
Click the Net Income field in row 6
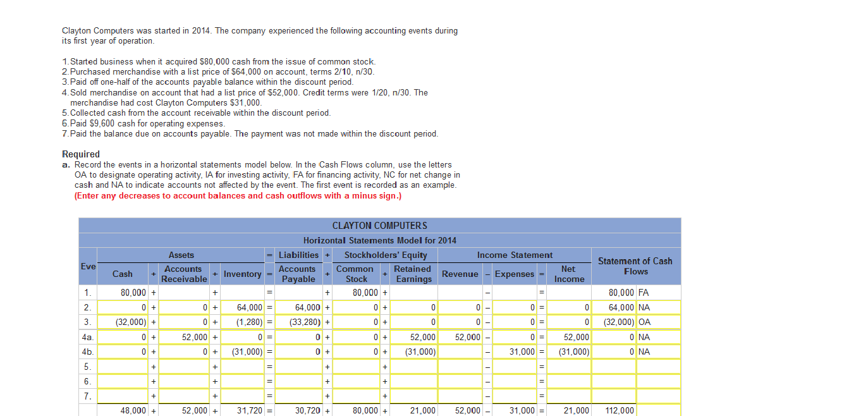click(569, 382)
